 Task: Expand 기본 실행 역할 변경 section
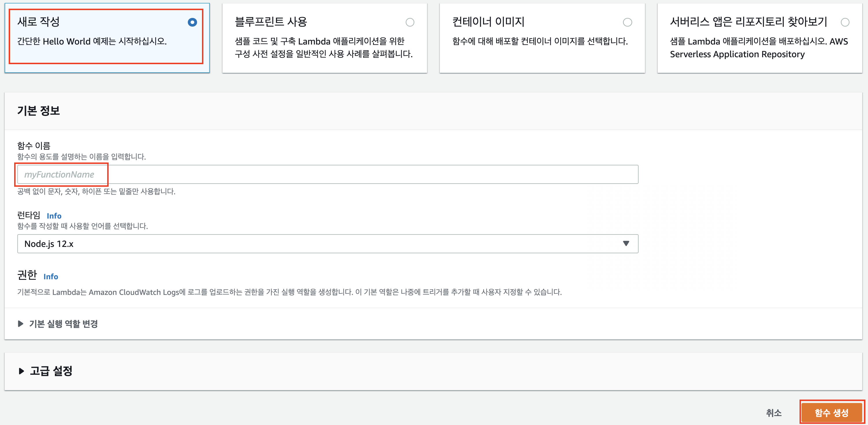58,324
